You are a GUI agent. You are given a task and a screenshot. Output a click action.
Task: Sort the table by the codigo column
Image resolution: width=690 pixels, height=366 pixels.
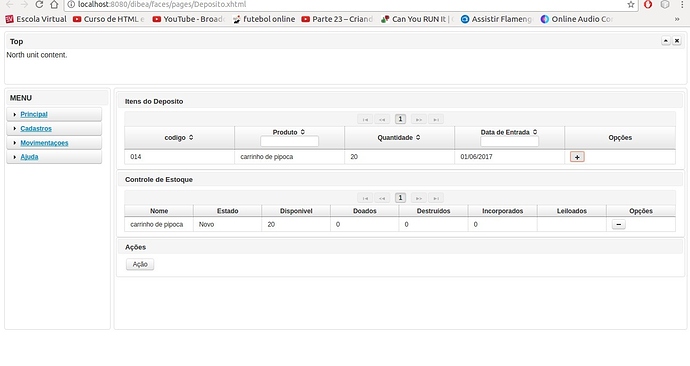[179, 138]
